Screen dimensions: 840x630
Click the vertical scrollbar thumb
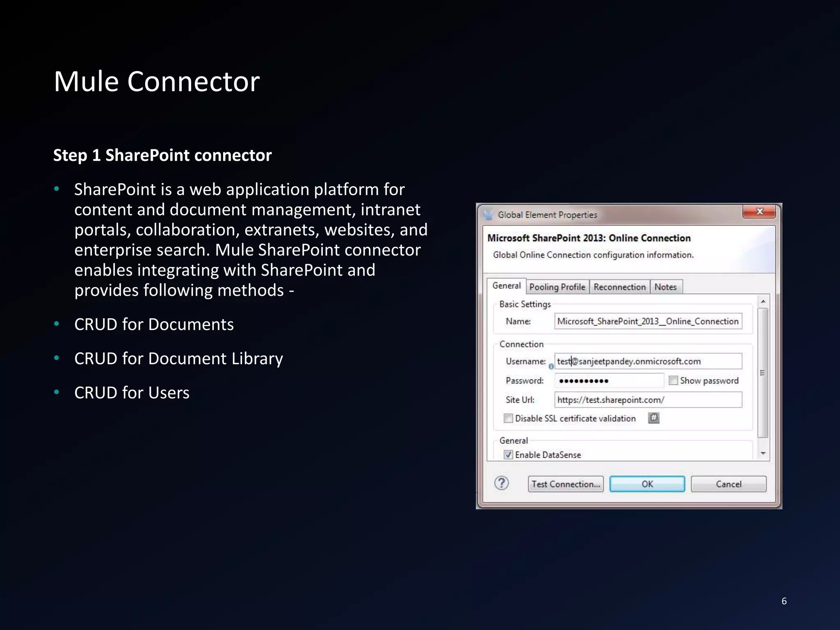pyautogui.click(x=763, y=373)
